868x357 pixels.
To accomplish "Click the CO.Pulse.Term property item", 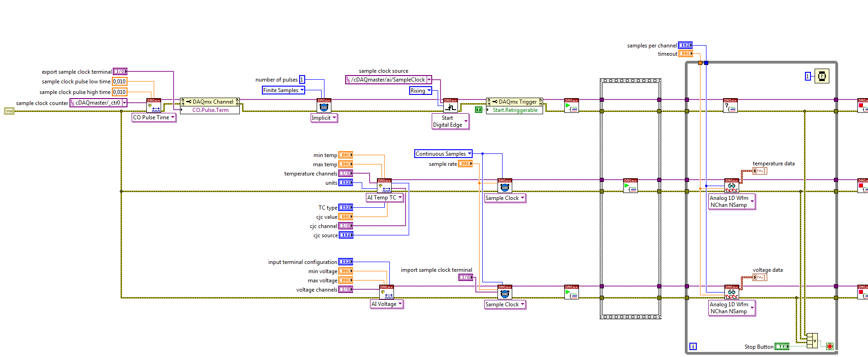I will [210, 110].
